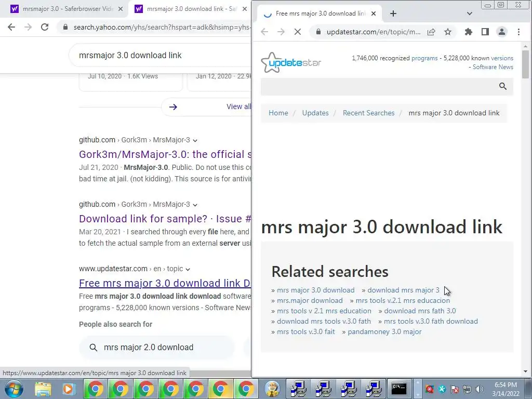This screenshot has width=532, height=399.
Task: Click 'View all' videos link
Action: pos(238,107)
